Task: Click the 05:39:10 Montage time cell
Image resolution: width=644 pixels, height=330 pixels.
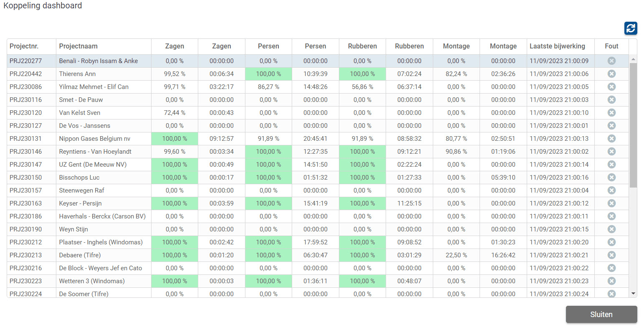Action: click(503, 178)
